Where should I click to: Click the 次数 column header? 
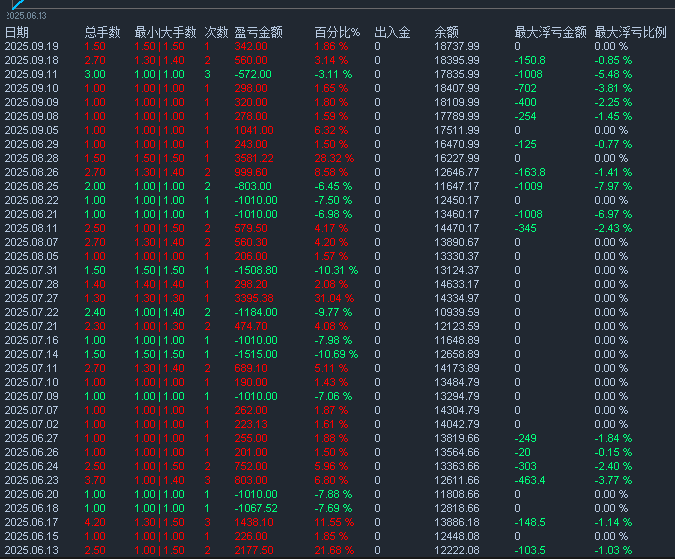pyautogui.click(x=216, y=33)
